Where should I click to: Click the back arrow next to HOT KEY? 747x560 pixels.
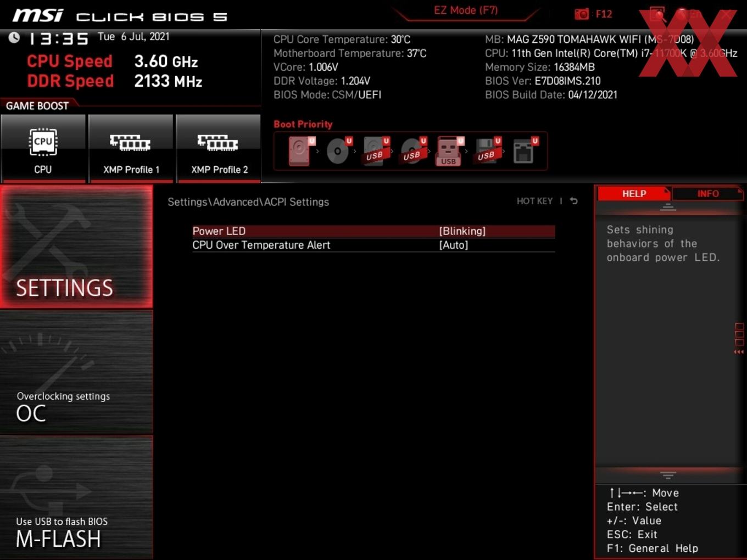[x=573, y=201]
